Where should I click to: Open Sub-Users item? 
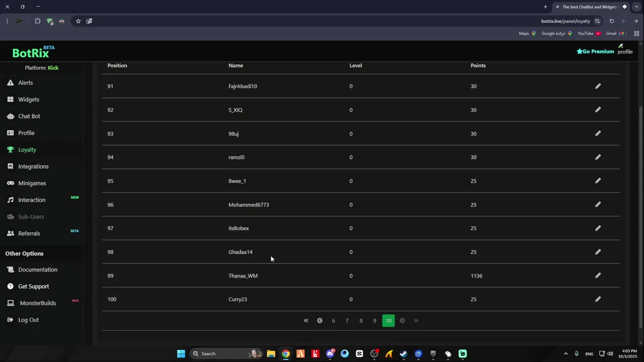click(31, 217)
